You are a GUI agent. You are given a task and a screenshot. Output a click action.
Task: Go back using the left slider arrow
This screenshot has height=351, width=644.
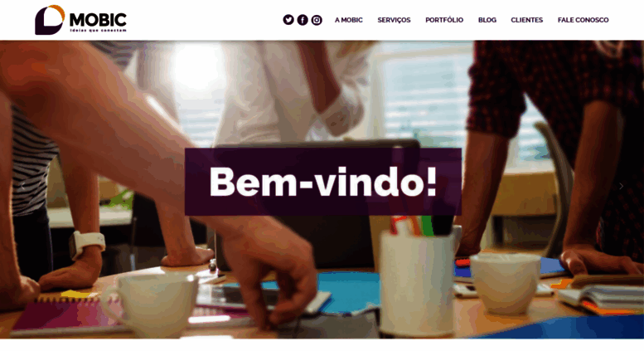click(23, 186)
